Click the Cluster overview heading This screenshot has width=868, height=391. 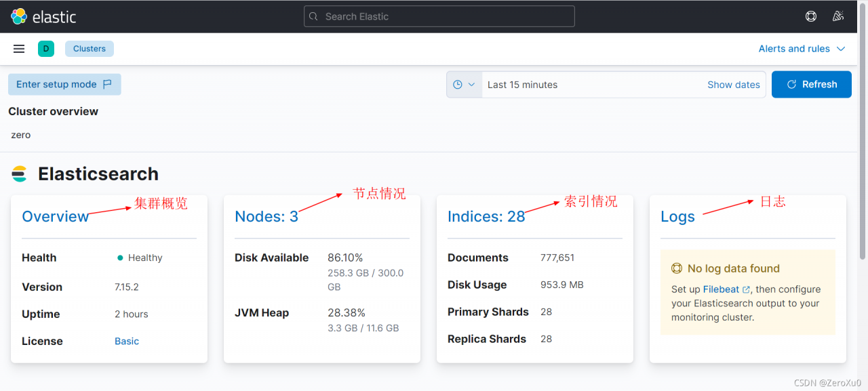(54, 111)
